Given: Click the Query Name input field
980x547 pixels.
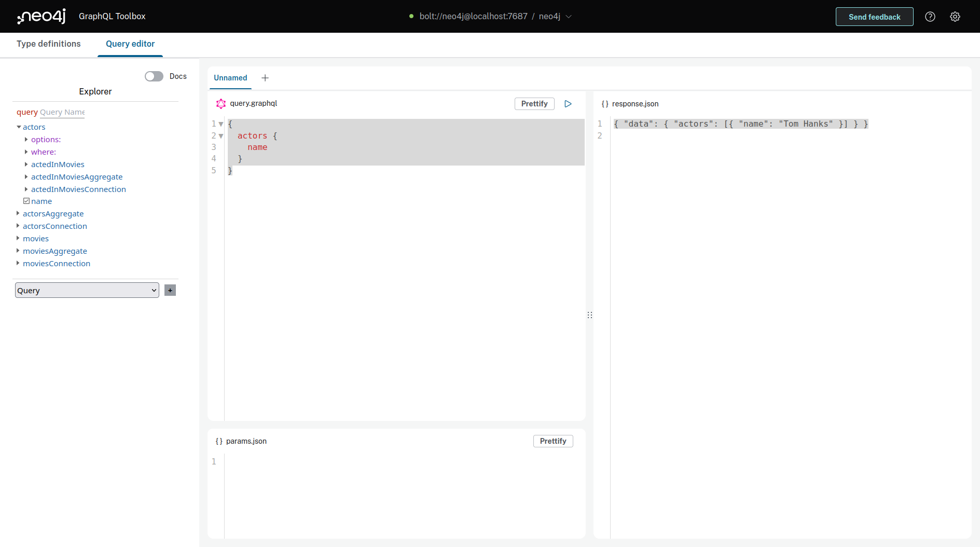Looking at the screenshot, I should point(62,112).
